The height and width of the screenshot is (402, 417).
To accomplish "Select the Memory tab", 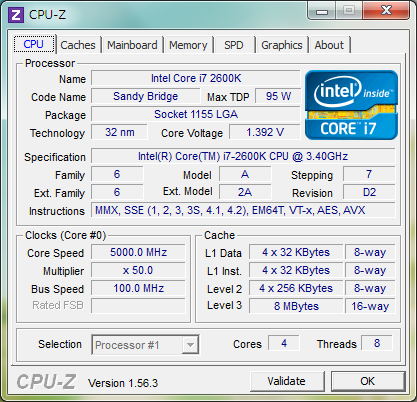I will [188, 45].
